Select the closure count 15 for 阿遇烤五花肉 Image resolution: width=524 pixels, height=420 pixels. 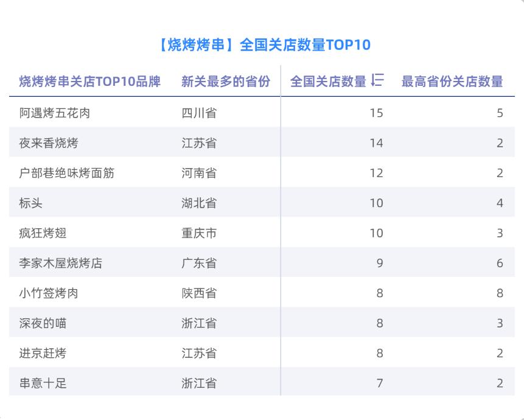[376, 113]
